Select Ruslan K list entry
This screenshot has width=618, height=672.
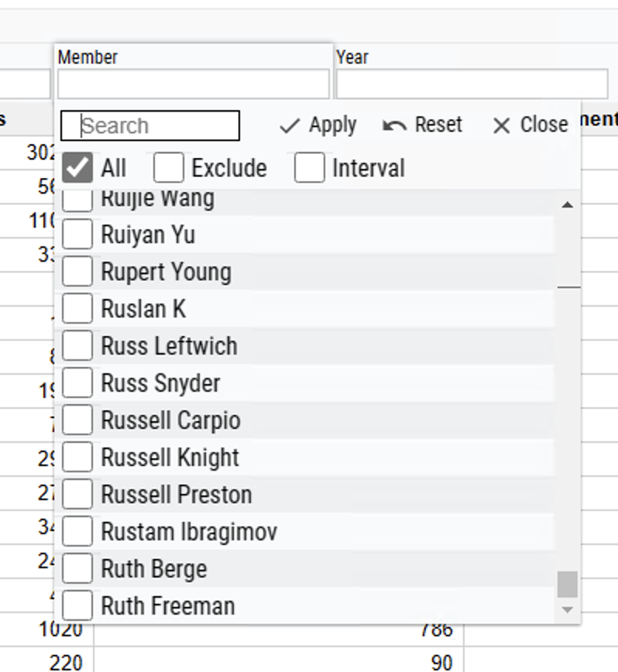click(143, 309)
